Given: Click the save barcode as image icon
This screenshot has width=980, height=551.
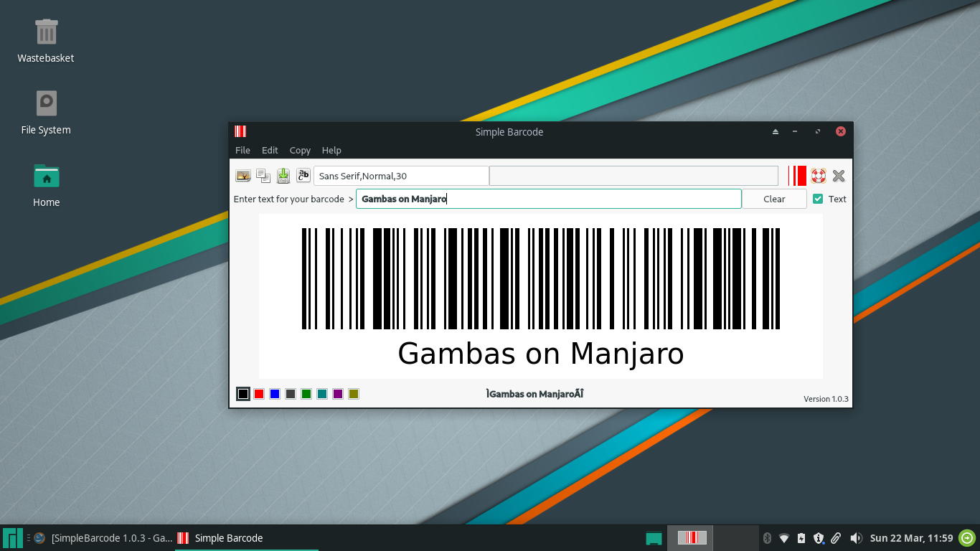Looking at the screenshot, I should pyautogui.click(x=243, y=176).
